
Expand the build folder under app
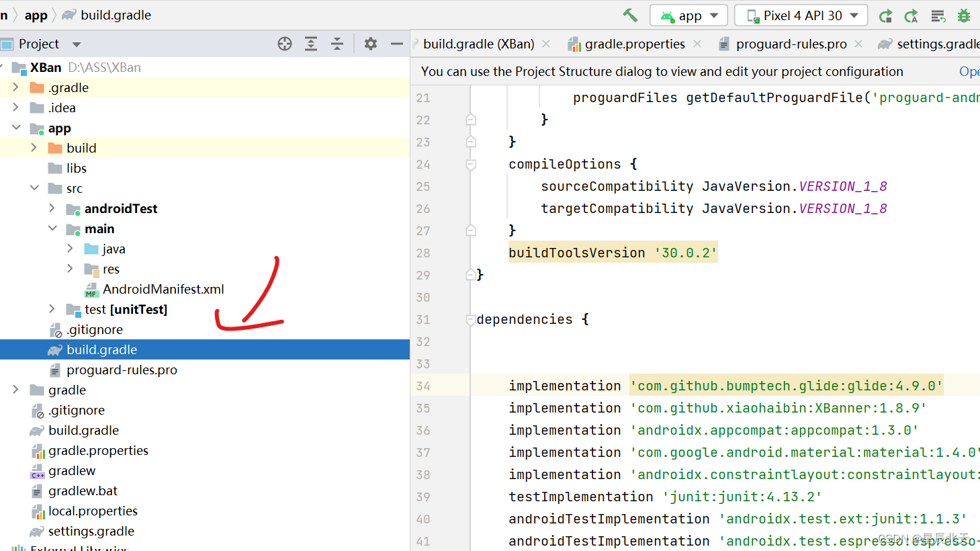coord(34,148)
